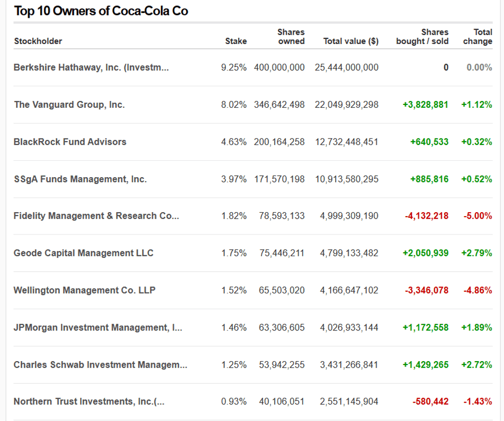Select Charles Schwab Investment Management stockholder

(101, 365)
